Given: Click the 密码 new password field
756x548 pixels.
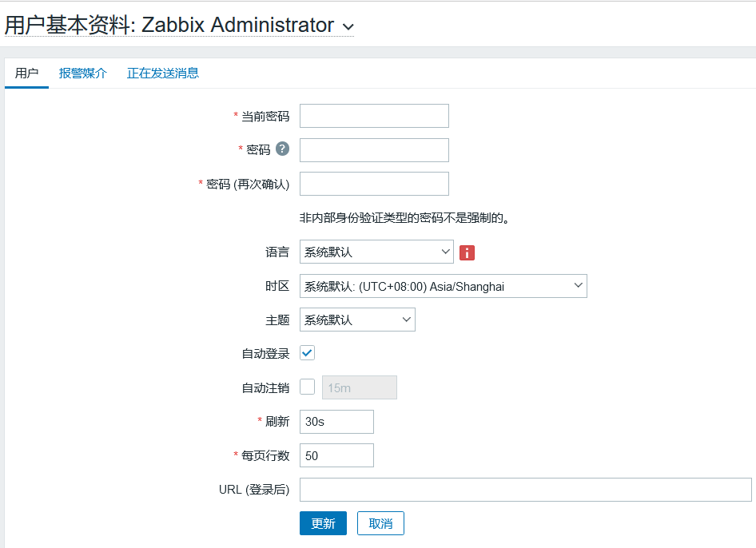Looking at the screenshot, I should pos(374,150).
